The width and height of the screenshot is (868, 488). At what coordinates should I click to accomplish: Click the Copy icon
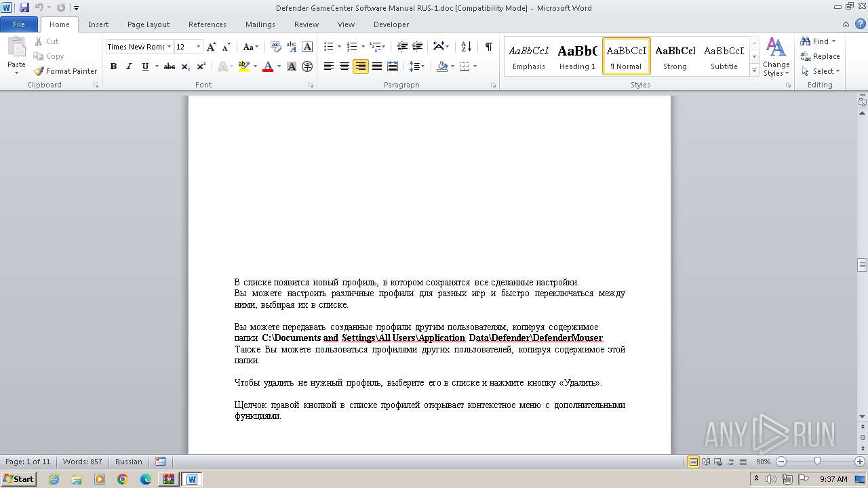point(49,56)
